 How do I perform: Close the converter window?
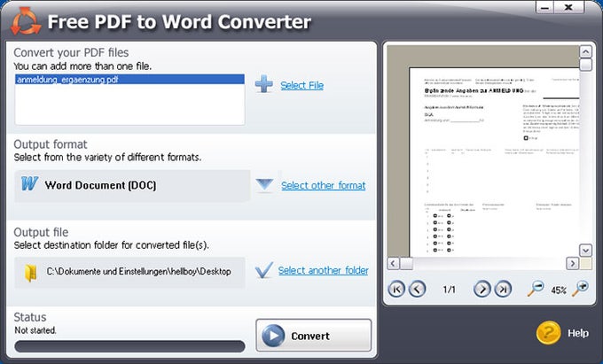click(568, 7)
